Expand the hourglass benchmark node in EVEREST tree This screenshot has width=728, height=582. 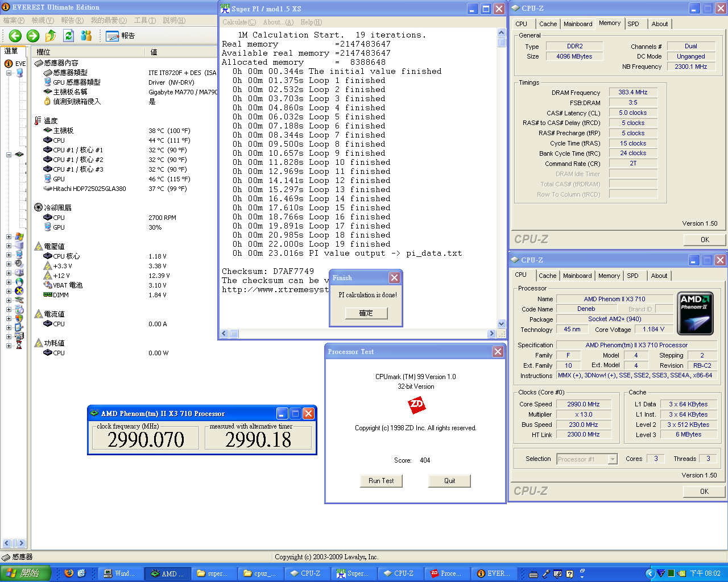coord(9,346)
